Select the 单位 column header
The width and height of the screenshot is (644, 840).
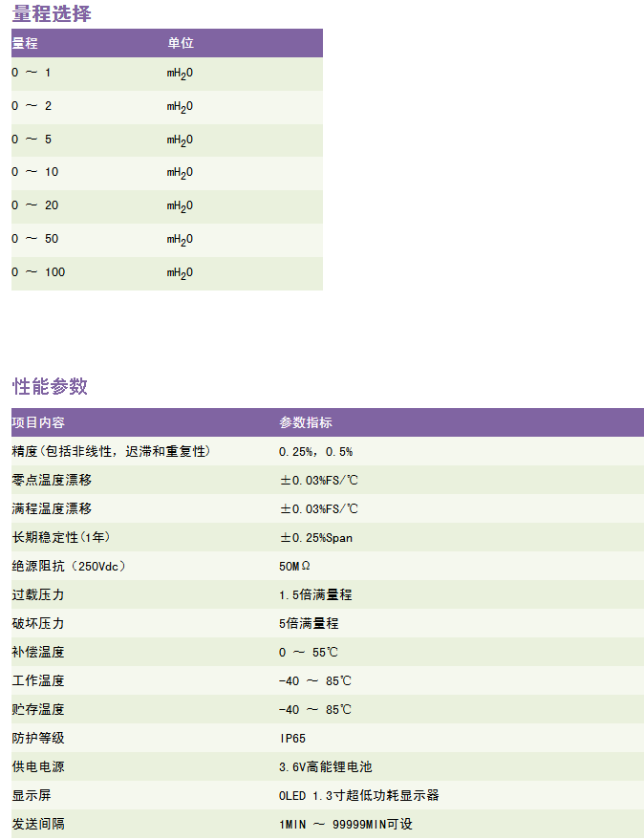pyautogui.click(x=181, y=43)
